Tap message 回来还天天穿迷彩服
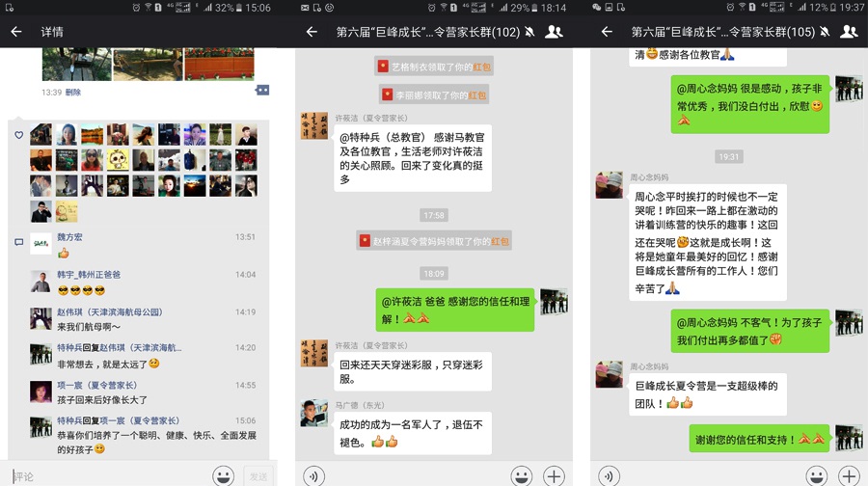This screenshot has width=868, height=486. 413,372
